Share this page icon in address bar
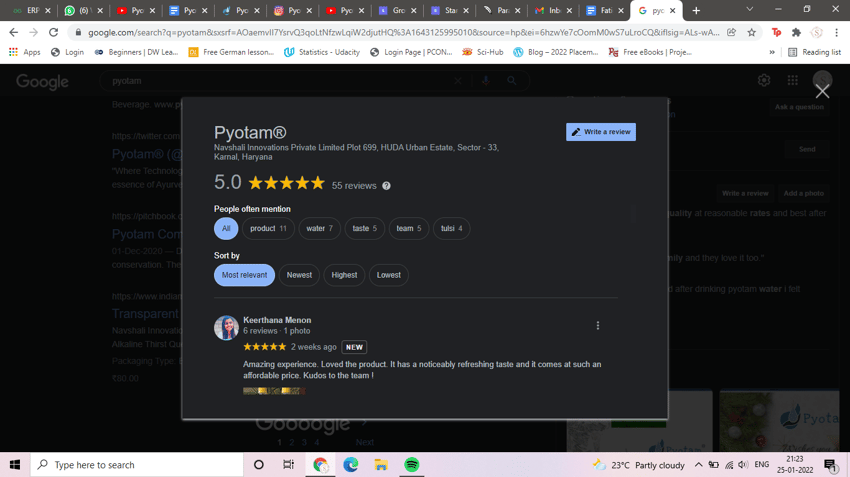The width and height of the screenshot is (850, 477). coord(731,33)
